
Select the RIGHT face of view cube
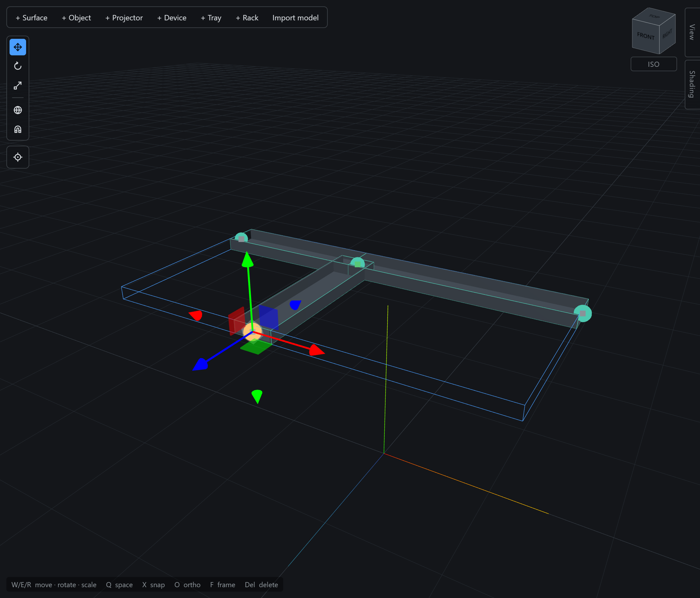667,34
